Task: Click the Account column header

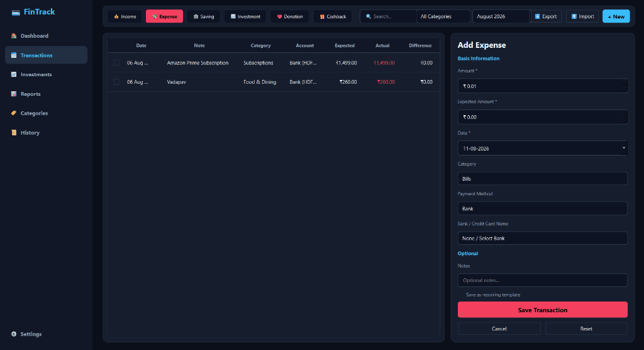Action: coord(305,46)
